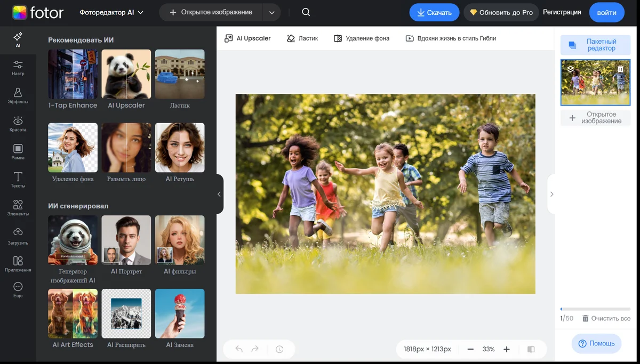Toggle the compare before/after icon
640x364 pixels.
[x=531, y=349]
